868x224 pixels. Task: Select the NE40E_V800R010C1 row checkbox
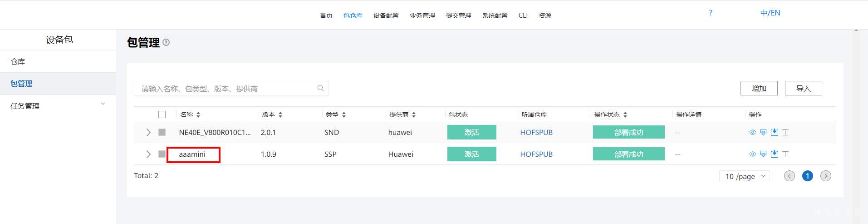162,132
